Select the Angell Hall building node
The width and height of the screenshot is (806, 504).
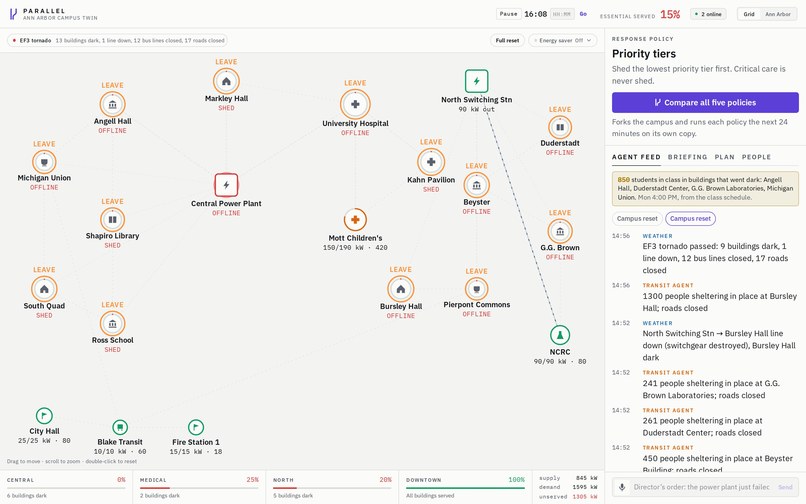click(113, 104)
